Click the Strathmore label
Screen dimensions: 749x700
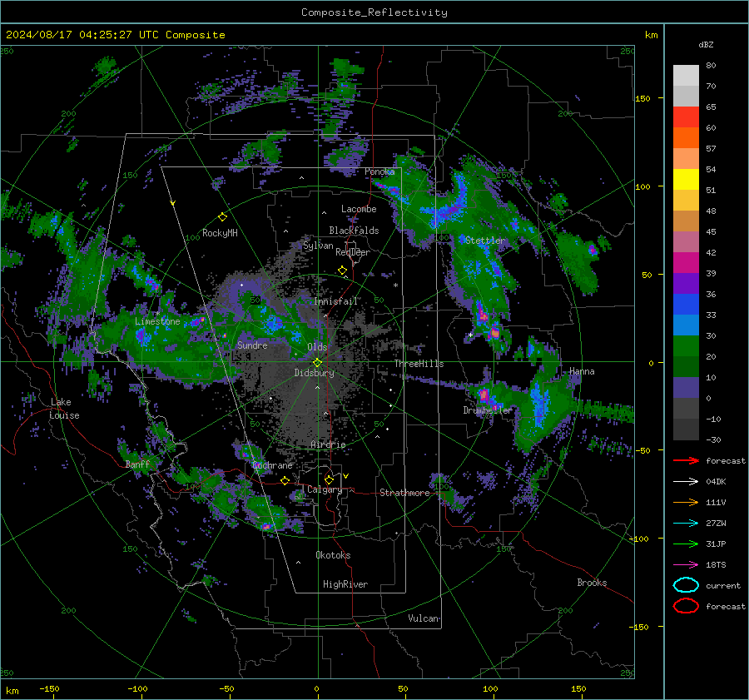tap(405, 493)
